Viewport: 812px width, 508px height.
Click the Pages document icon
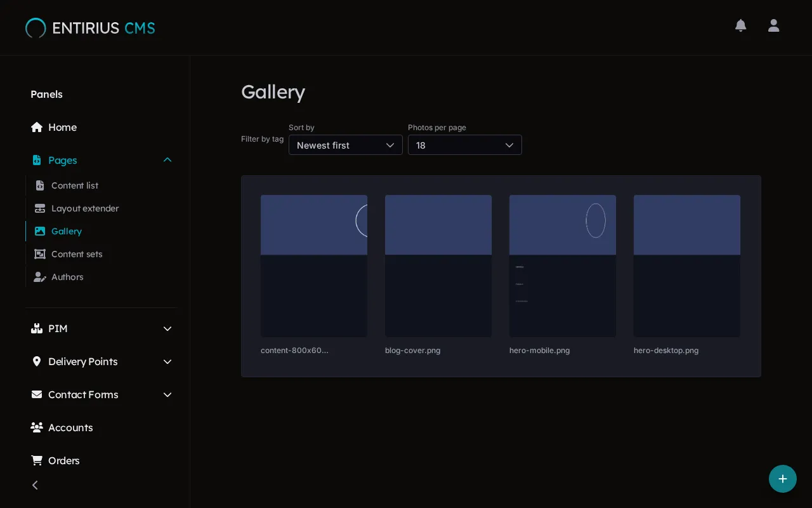point(37,160)
